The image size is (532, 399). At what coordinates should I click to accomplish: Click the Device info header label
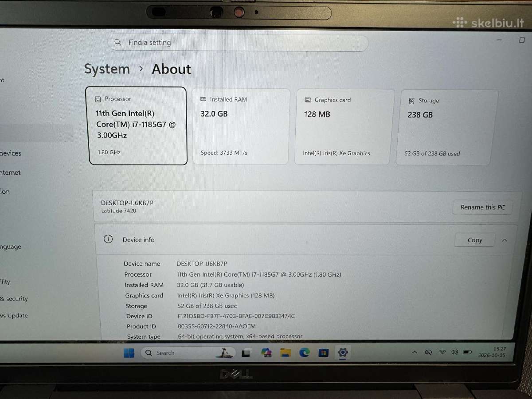coord(138,239)
